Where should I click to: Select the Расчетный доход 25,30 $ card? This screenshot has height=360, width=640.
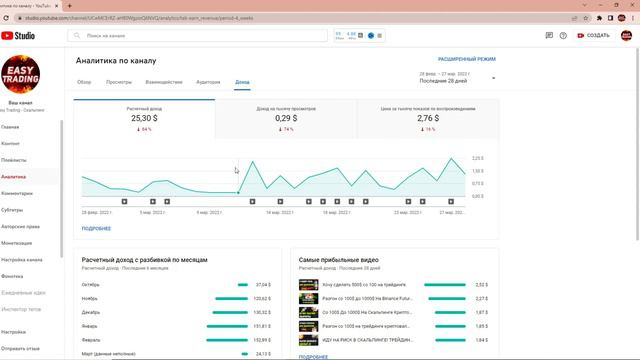(144, 119)
